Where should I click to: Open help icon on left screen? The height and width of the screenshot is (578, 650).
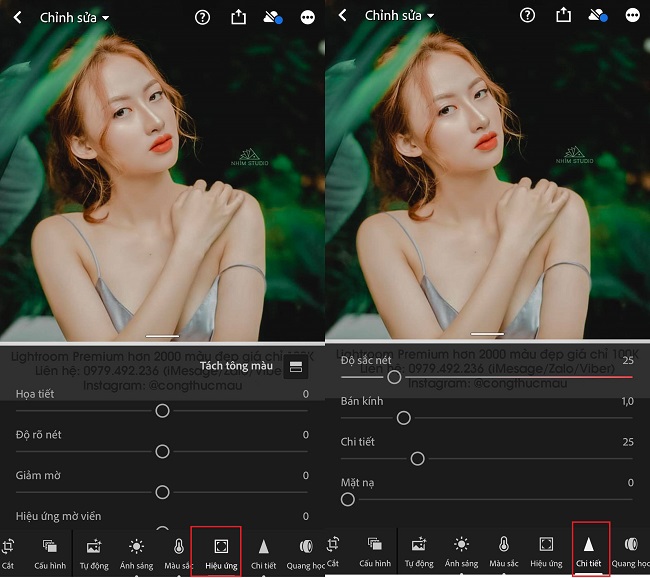(x=202, y=17)
